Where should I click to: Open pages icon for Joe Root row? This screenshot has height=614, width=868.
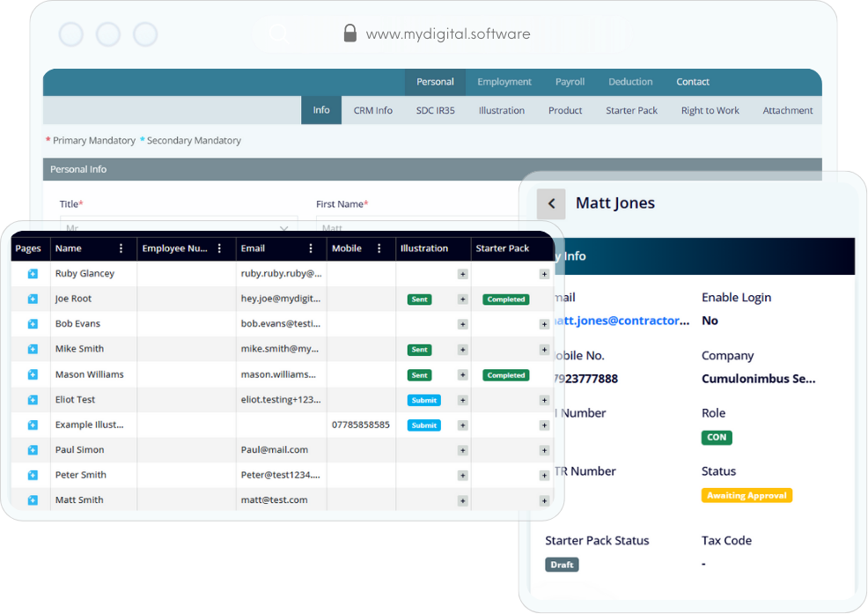point(33,300)
